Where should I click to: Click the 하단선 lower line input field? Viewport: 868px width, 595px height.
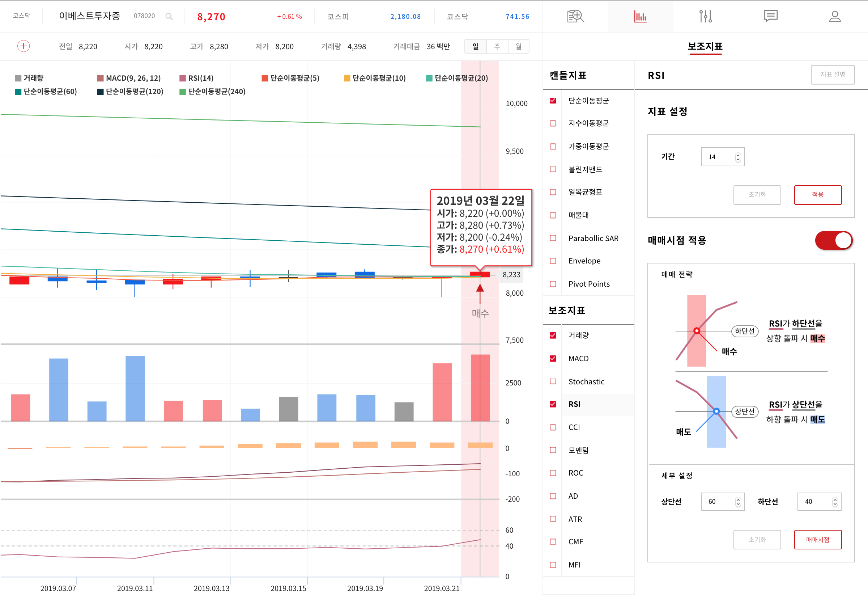tap(819, 502)
